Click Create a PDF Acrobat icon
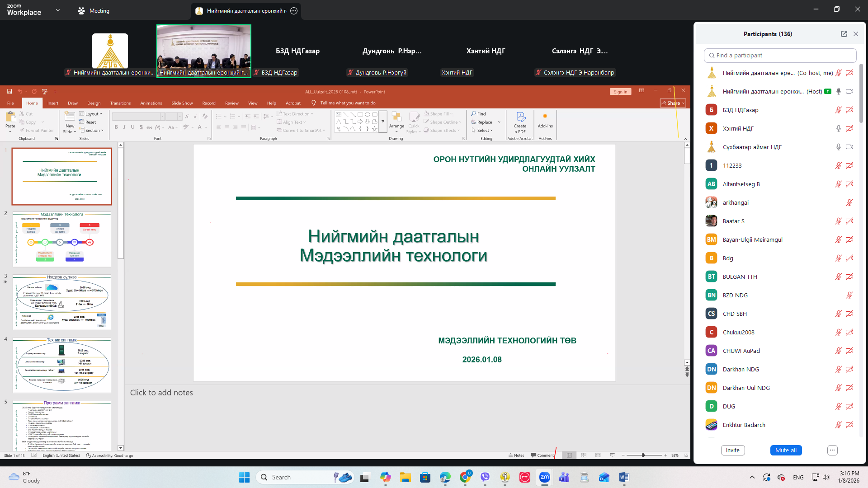The height and width of the screenshot is (488, 868). click(x=520, y=117)
